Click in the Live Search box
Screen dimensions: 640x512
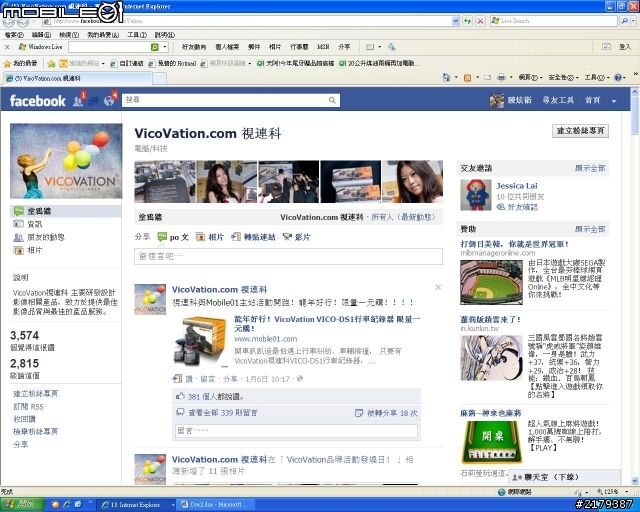coord(555,21)
